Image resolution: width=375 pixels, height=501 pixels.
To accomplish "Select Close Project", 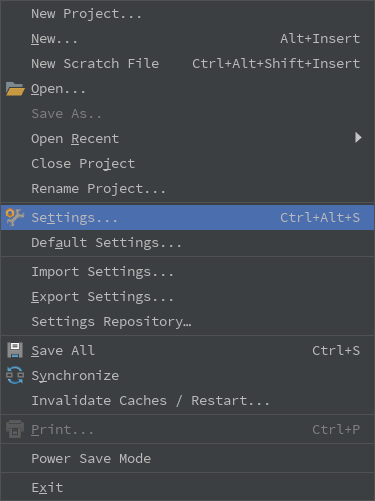I will [187, 164].
